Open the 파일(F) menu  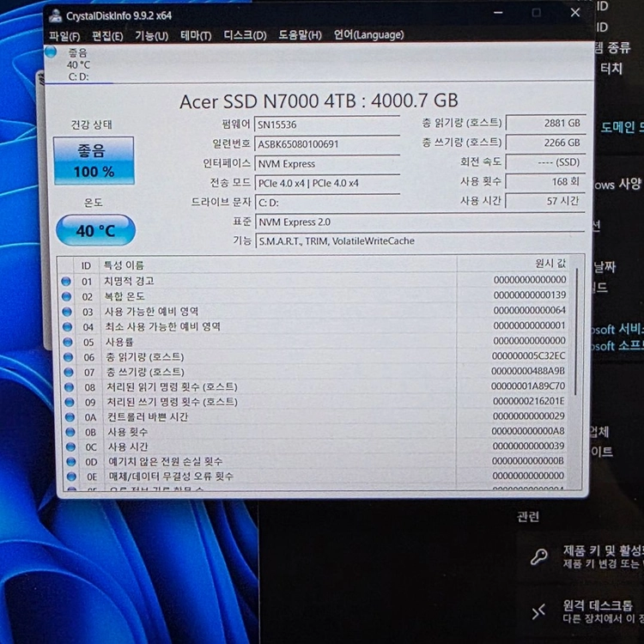click(x=64, y=36)
